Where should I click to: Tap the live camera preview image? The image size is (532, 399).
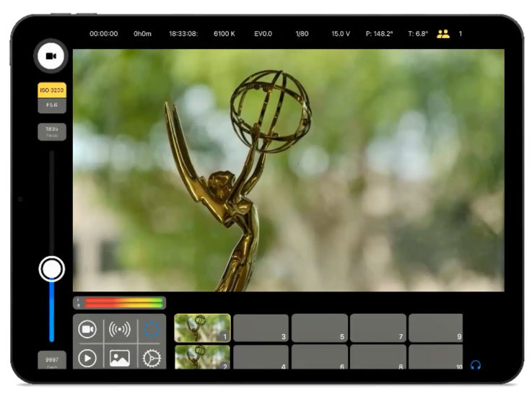tap(289, 170)
